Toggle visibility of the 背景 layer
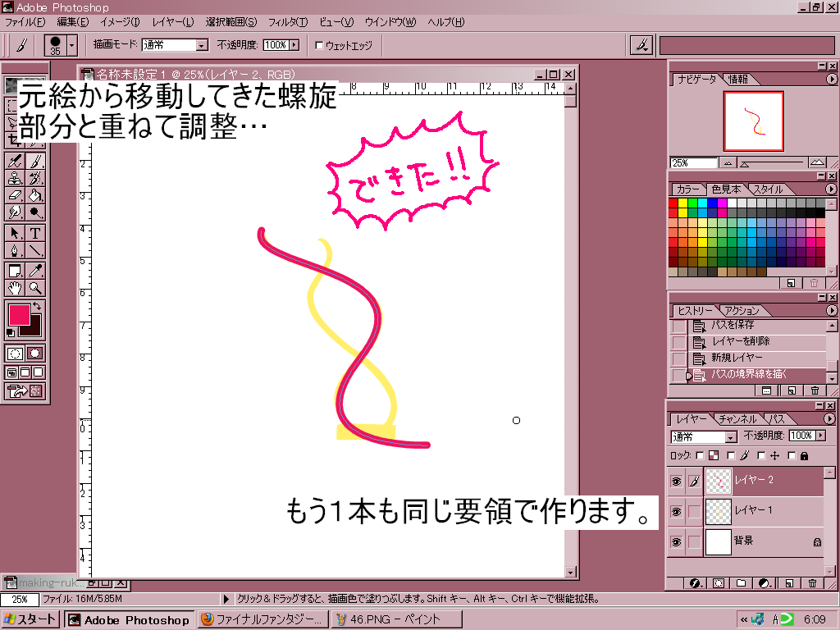Viewport: 840px width, 630px height. (x=676, y=542)
